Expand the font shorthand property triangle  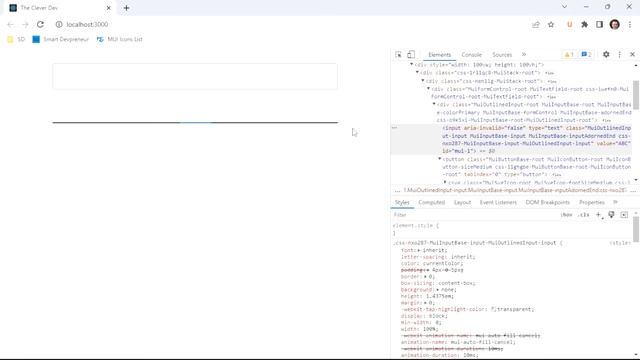[419, 250]
